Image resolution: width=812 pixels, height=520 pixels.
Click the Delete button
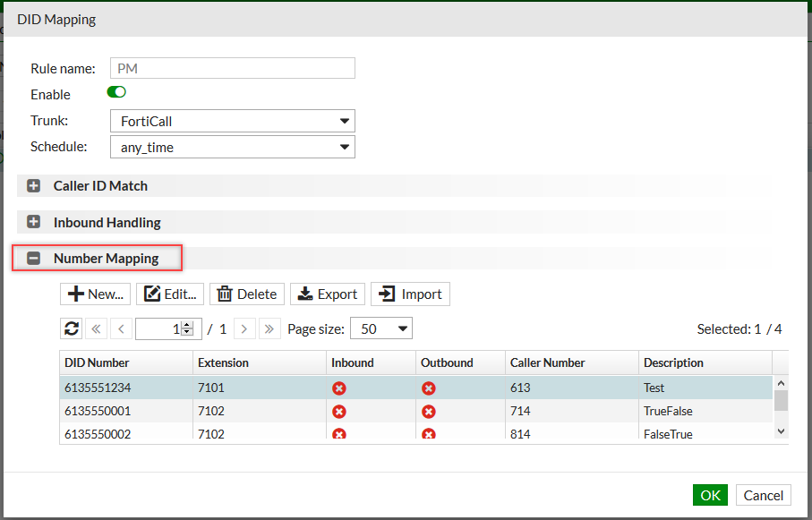point(247,294)
